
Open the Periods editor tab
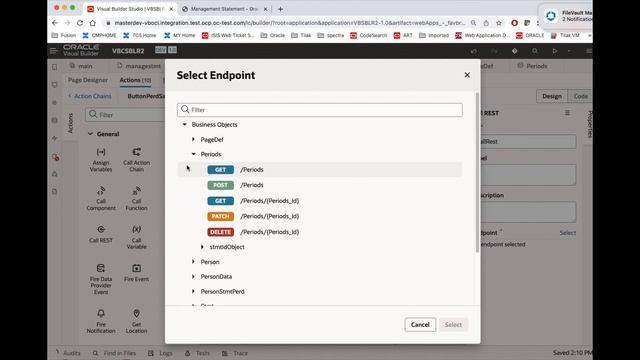click(x=533, y=66)
